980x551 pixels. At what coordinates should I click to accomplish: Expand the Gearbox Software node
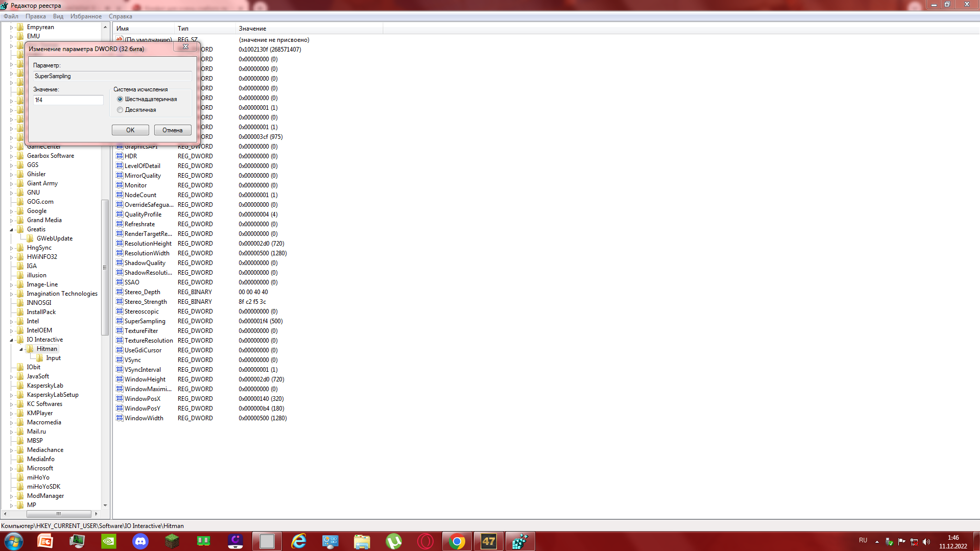coord(11,156)
